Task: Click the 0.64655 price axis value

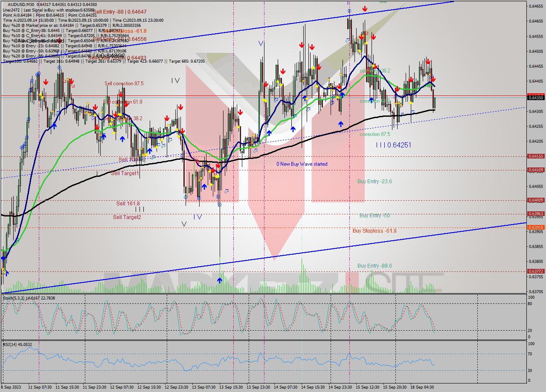Action: click(x=536, y=6)
